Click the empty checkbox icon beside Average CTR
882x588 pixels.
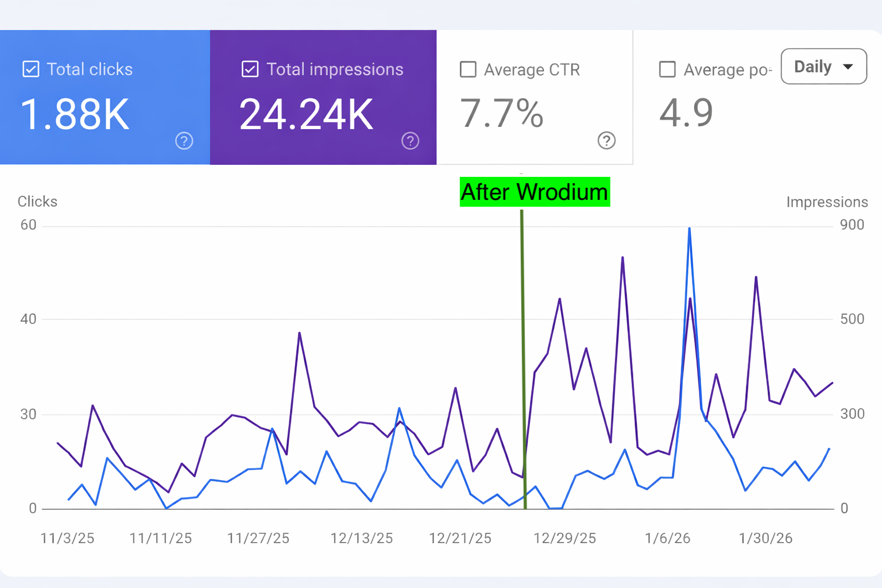(x=468, y=69)
